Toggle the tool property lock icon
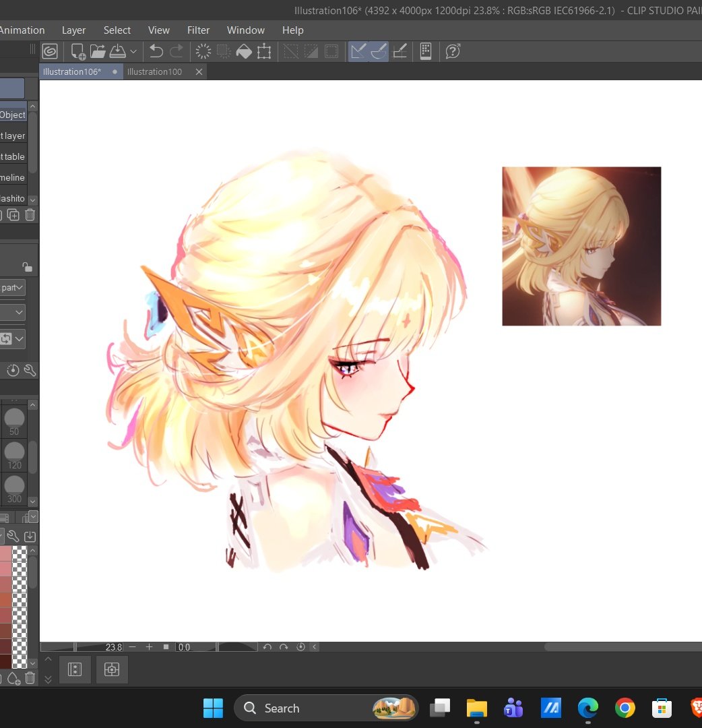 pyautogui.click(x=27, y=266)
